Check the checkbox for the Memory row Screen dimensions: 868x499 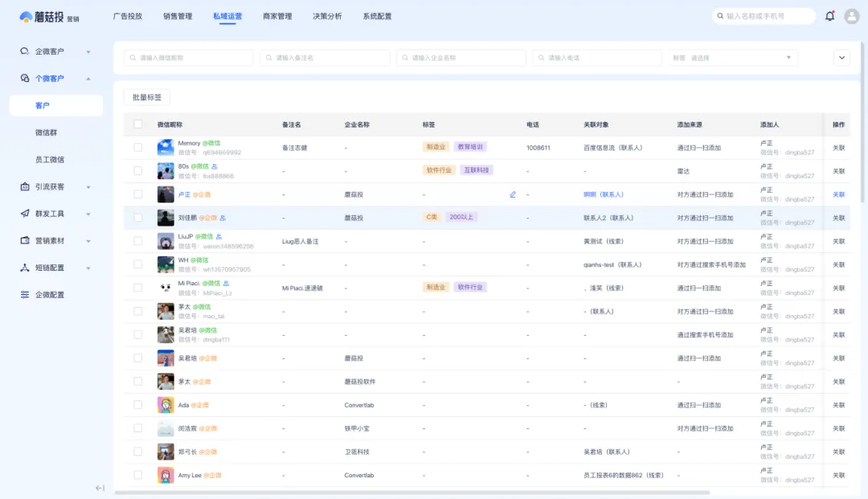point(137,149)
